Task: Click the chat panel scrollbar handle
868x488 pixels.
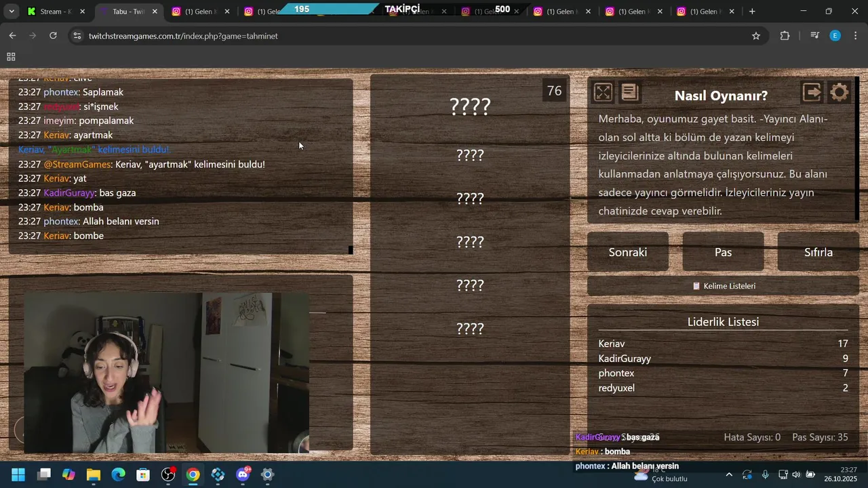Action: point(351,250)
